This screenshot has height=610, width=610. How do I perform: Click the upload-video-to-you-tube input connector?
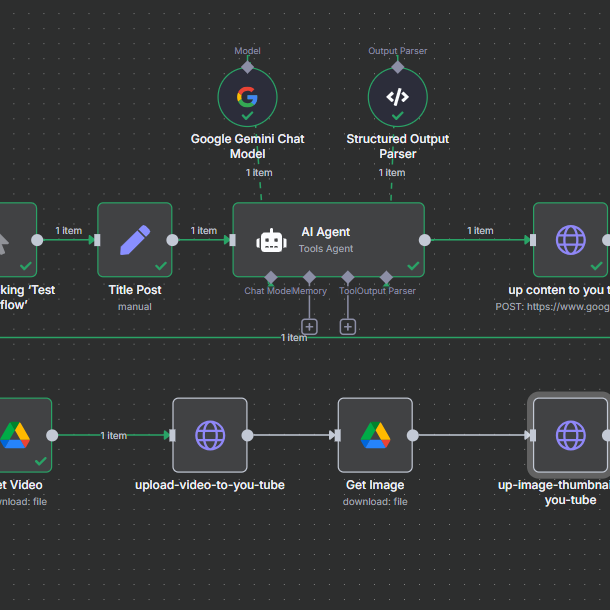(172, 435)
